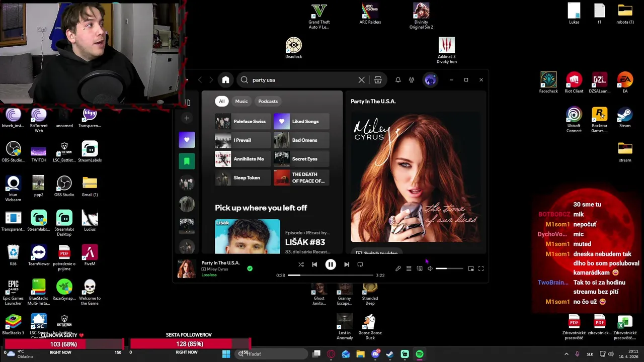Click Miley Cyrus artist link in player
Screen dimensions: 644x362
[x=217, y=269]
